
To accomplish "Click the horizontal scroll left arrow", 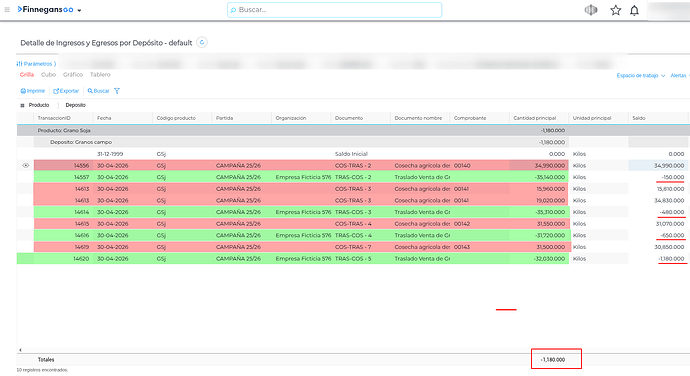I will [20, 350].
